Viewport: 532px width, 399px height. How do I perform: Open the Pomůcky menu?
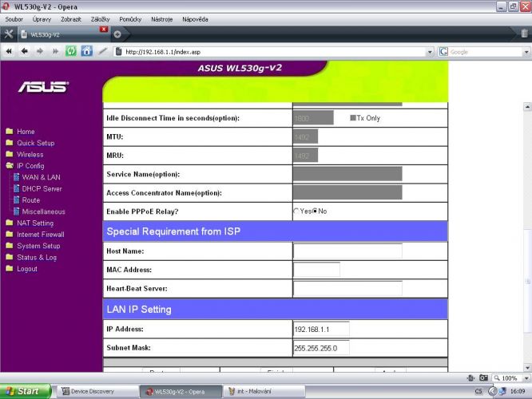pyautogui.click(x=130, y=19)
